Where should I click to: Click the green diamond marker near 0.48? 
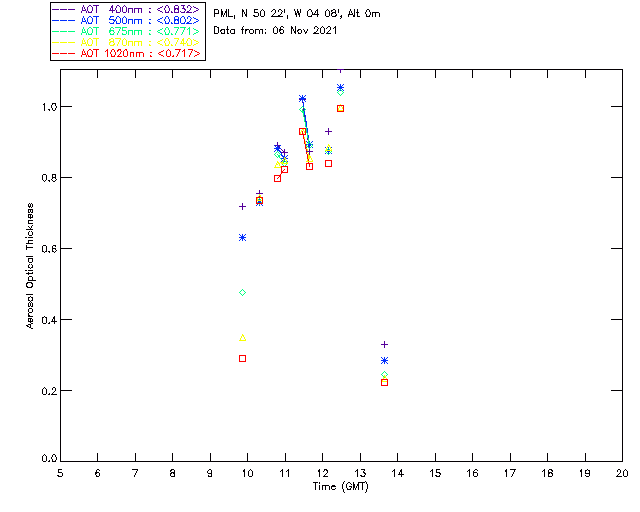coord(242,293)
